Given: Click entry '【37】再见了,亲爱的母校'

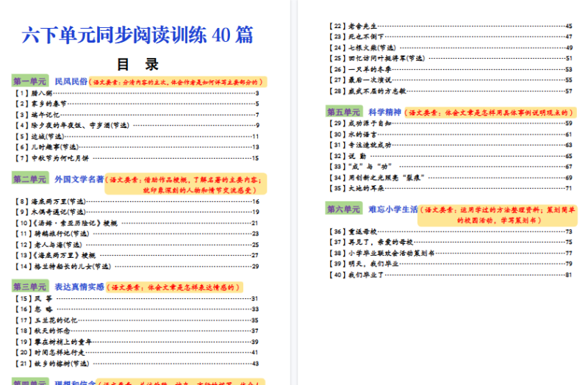Looking at the screenshot, I should [x=451, y=242].
